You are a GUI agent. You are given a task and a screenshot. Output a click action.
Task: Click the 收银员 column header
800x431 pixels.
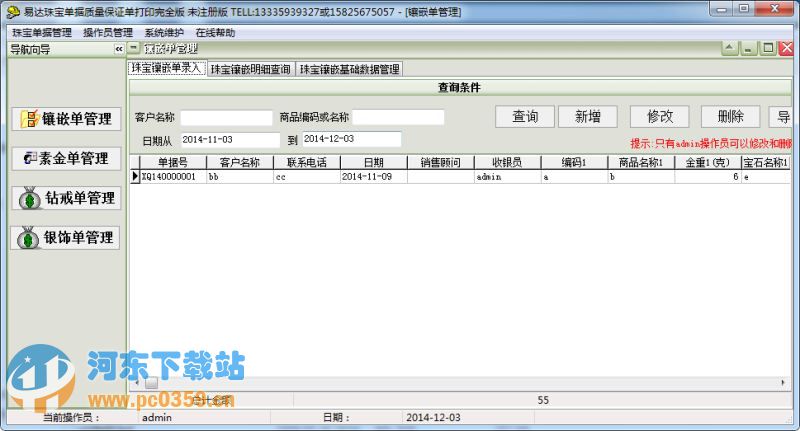(507, 163)
